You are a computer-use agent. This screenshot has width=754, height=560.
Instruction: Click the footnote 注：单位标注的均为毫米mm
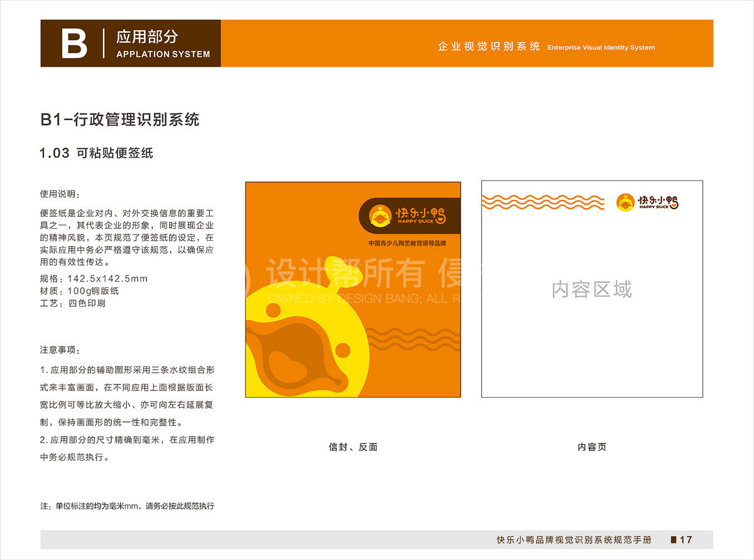[x=127, y=505]
